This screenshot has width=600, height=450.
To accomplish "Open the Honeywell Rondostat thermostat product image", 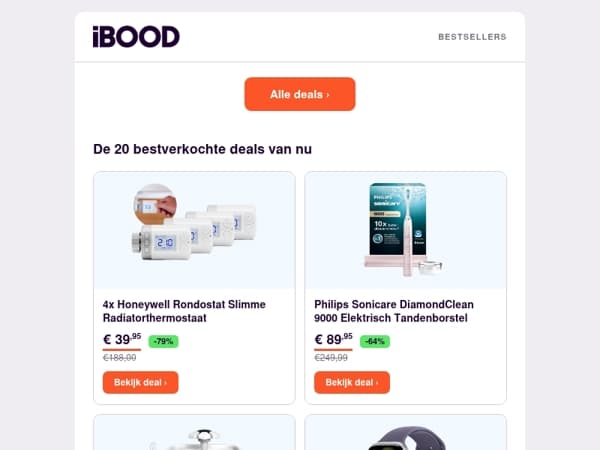I will pos(194,230).
